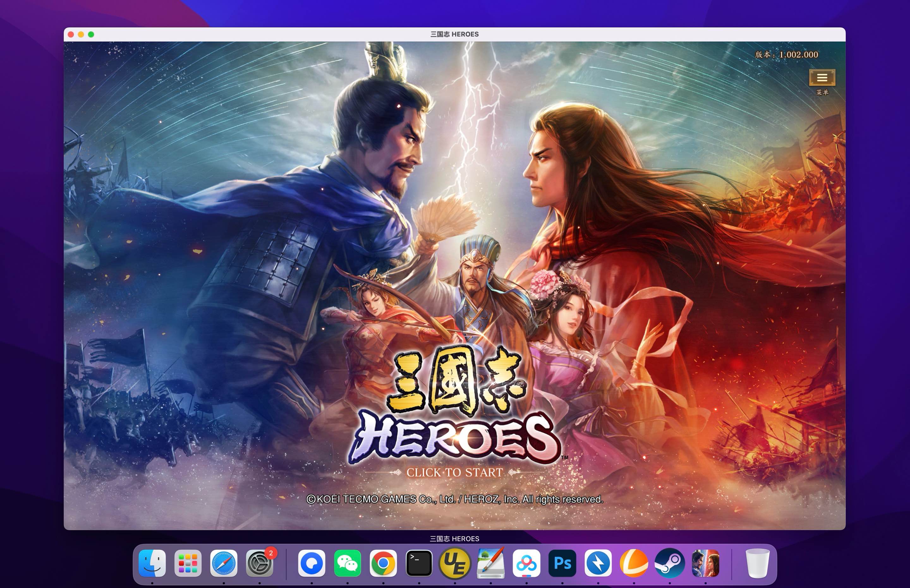Open Baidu Netdisk from the dock

coord(526,563)
